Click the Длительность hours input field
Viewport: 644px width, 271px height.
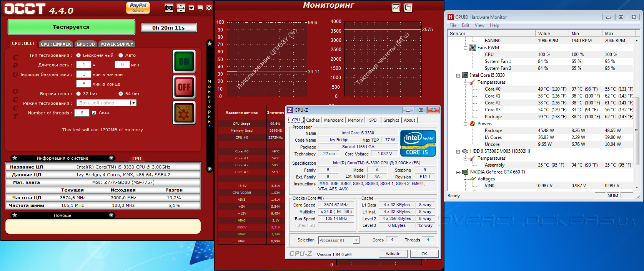click(x=84, y=65)
